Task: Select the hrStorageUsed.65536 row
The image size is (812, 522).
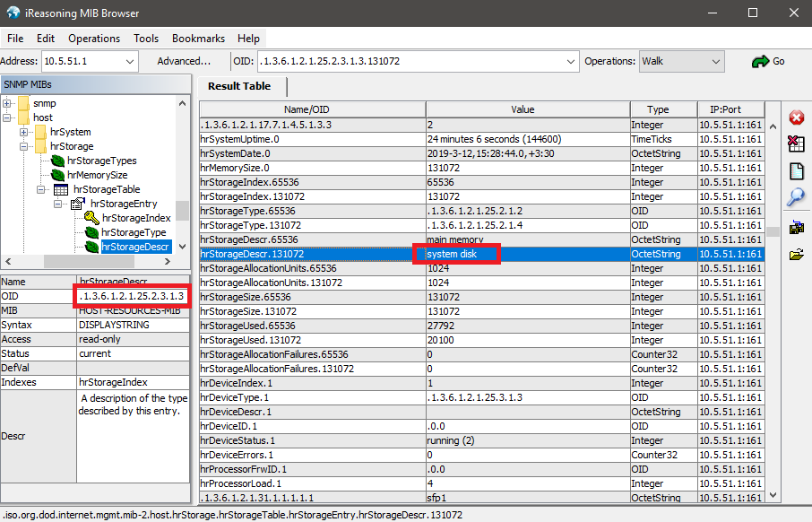Action: tap(481, 326)
